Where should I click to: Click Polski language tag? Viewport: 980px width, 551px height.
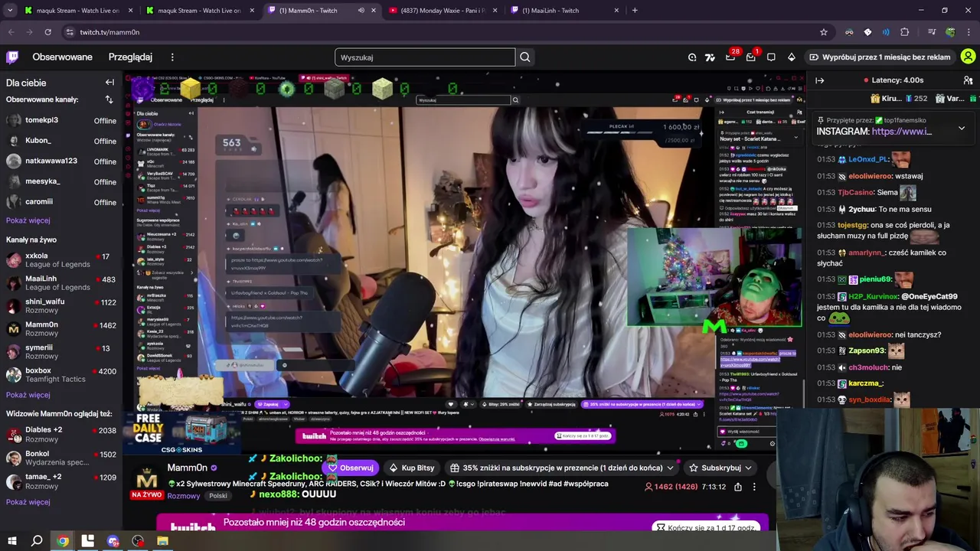tap(218, 496)
